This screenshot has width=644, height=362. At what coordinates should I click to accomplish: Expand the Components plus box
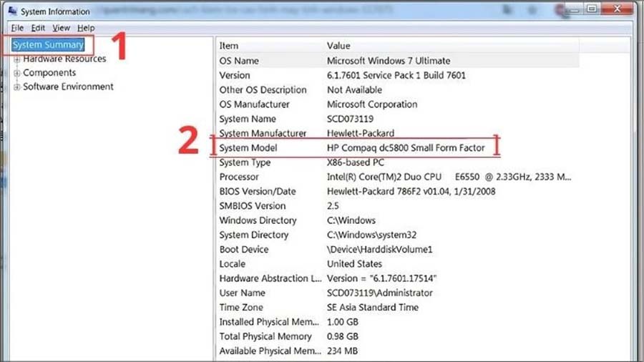(x=17, y=73)
